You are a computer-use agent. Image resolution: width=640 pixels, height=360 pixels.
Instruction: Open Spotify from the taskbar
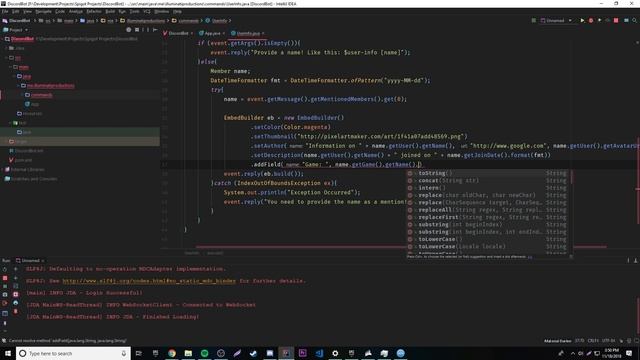pos(204,353)
